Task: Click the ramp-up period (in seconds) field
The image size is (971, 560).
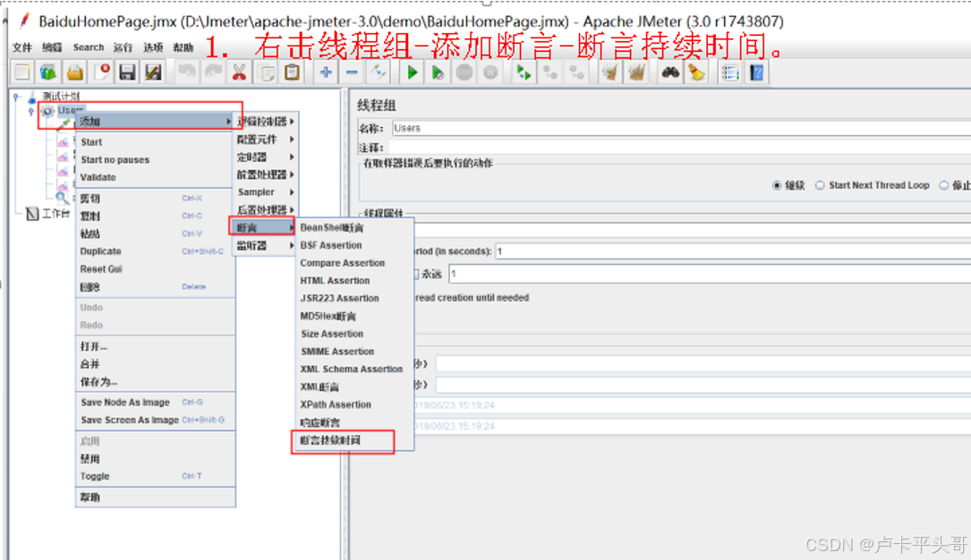Action: 733,251
